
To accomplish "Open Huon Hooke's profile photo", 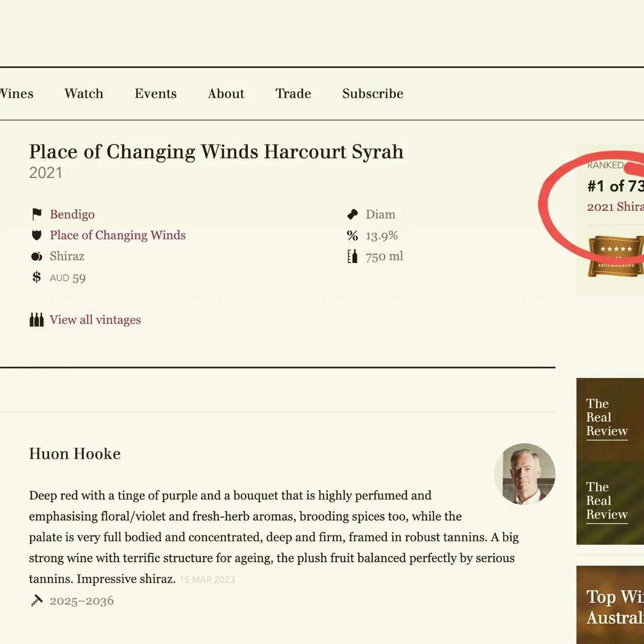I will pos(525,474).
